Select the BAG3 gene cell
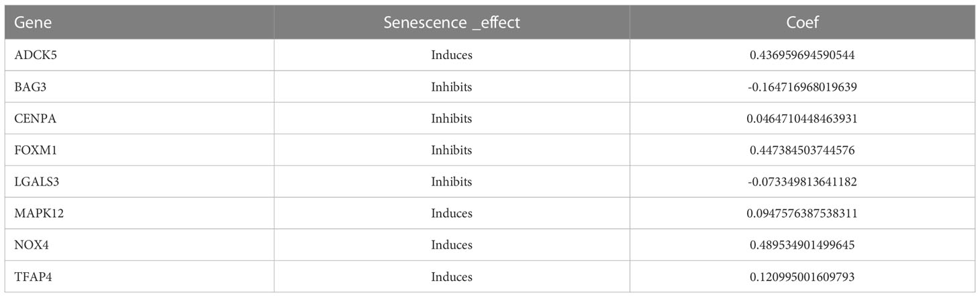 coord(30,87)
